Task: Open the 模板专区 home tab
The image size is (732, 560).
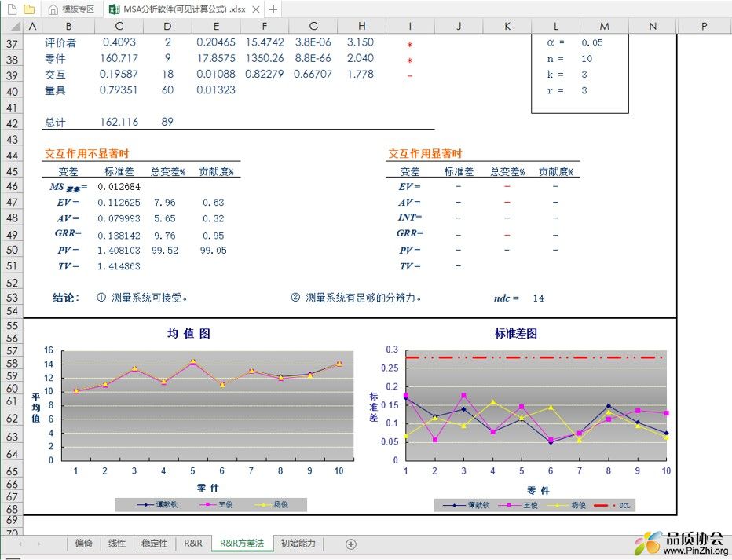Action: [72, 9]
